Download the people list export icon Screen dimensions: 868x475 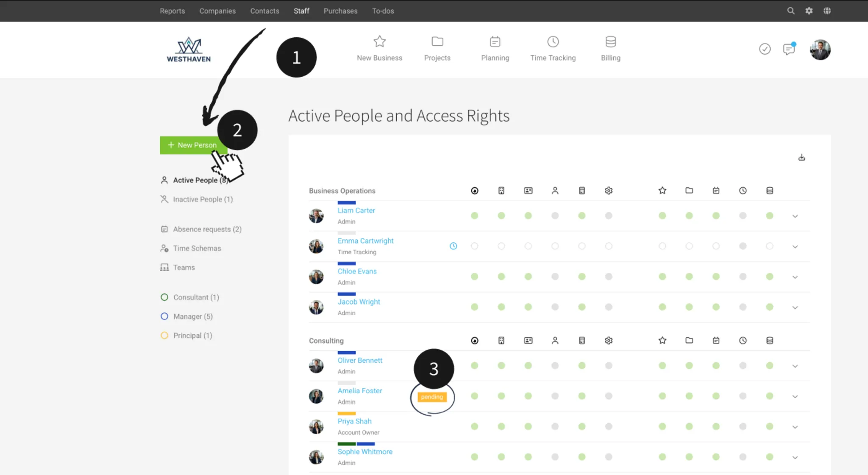point(801,158)
